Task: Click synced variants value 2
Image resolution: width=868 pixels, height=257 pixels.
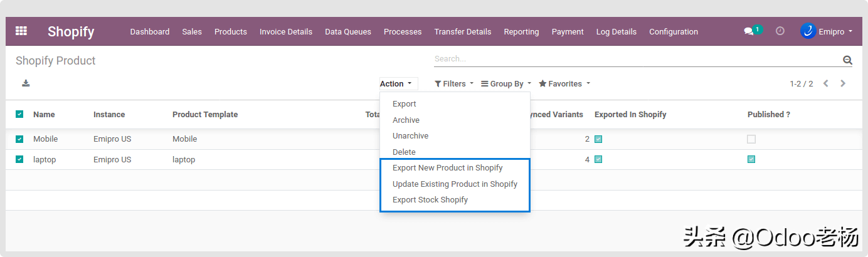Action: point(587,139)
